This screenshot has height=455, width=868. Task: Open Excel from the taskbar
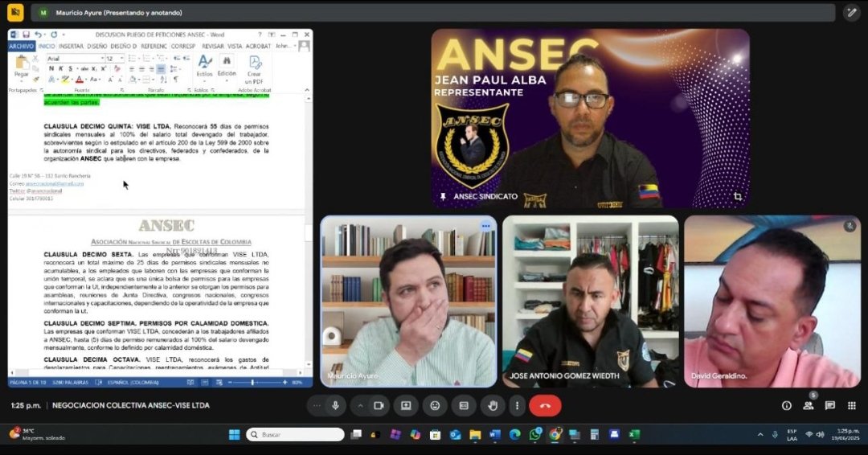pos(634,435)
